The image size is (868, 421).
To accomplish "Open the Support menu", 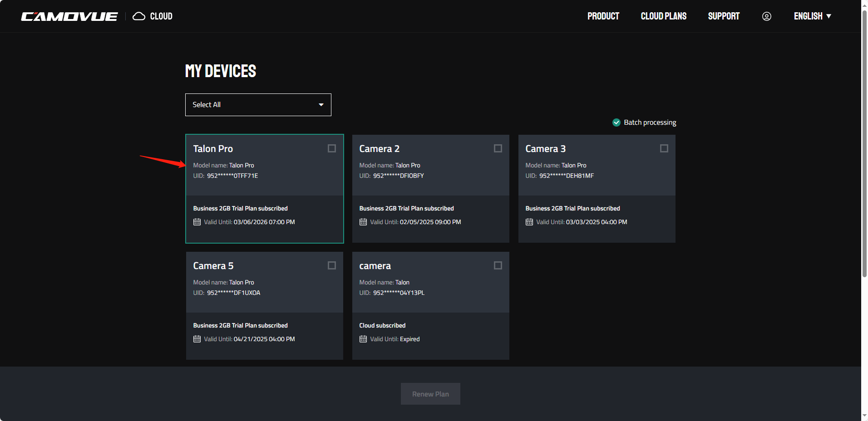I will [724, 16].
